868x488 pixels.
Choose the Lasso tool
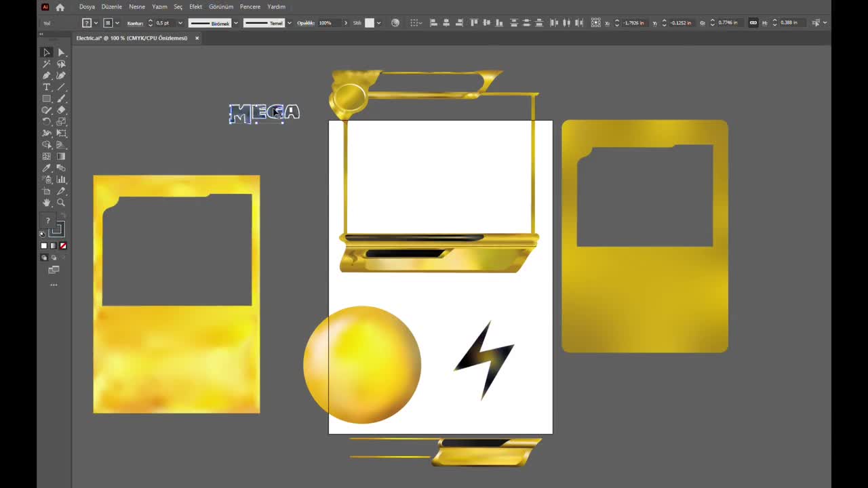point(61,64)
